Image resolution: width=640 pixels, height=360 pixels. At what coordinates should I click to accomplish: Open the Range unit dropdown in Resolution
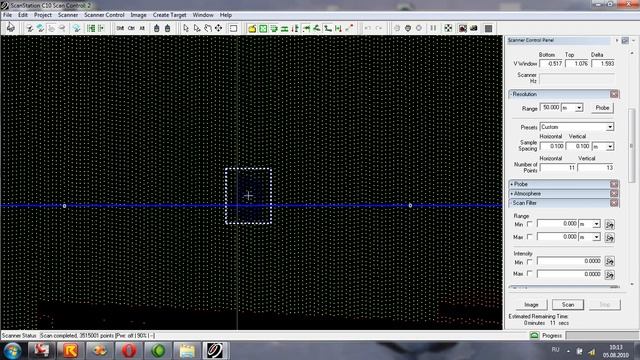(x=579, y=108)
